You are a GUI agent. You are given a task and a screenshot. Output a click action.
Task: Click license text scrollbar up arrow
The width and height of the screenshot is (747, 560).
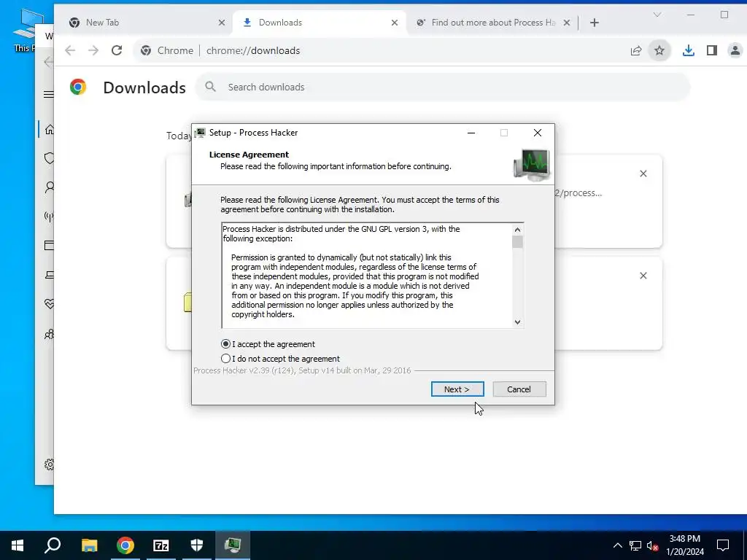(517, 230)
